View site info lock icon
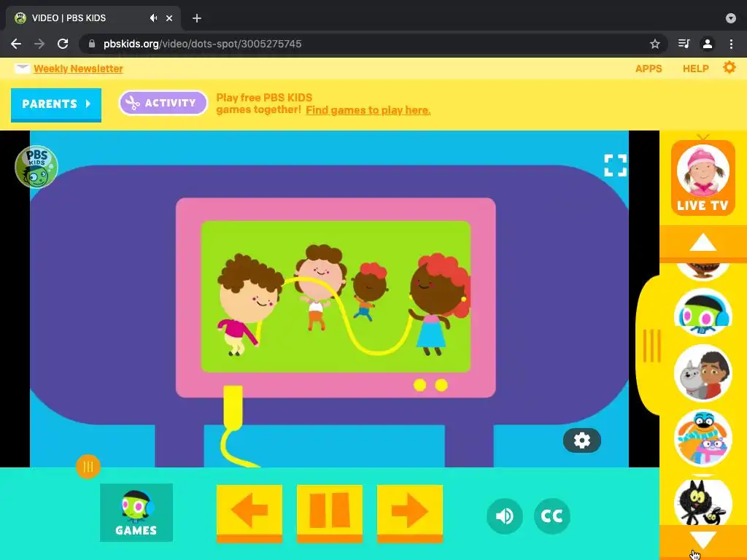Image resolution: width=747 pixels, height=560 pixels. [x=92, y=44]
